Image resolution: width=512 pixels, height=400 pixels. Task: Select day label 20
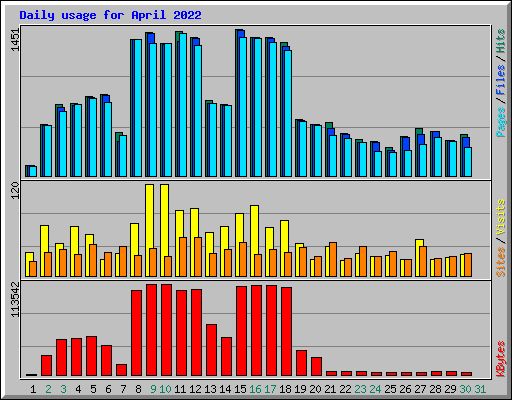pos(315,389)
